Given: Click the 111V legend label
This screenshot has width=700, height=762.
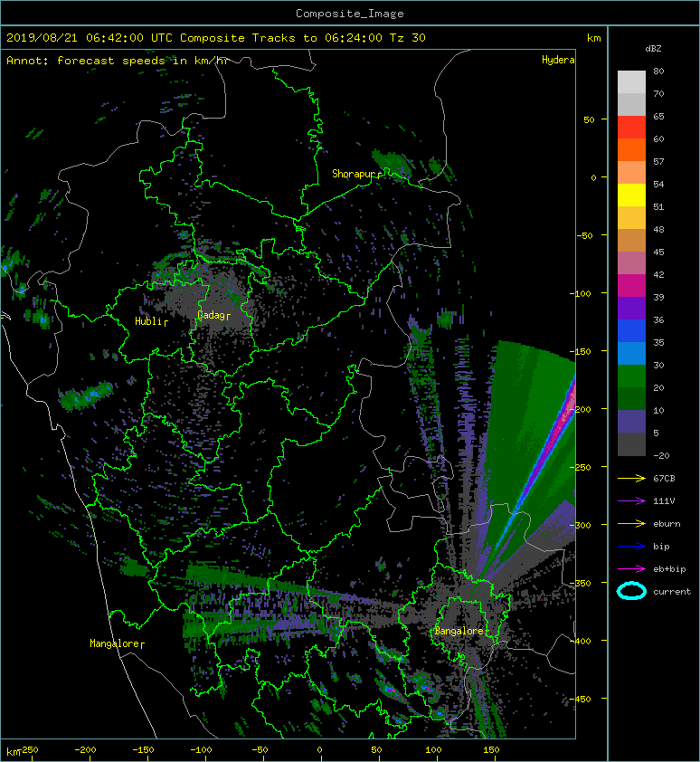Looking at the screenshot, I should pos(664,501).
